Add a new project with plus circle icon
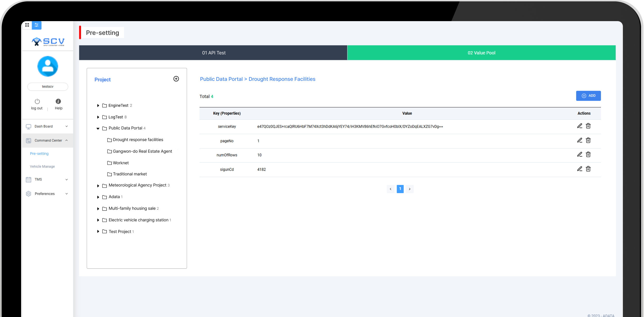This screenshot has height=317, width=644. coord(176,79)
